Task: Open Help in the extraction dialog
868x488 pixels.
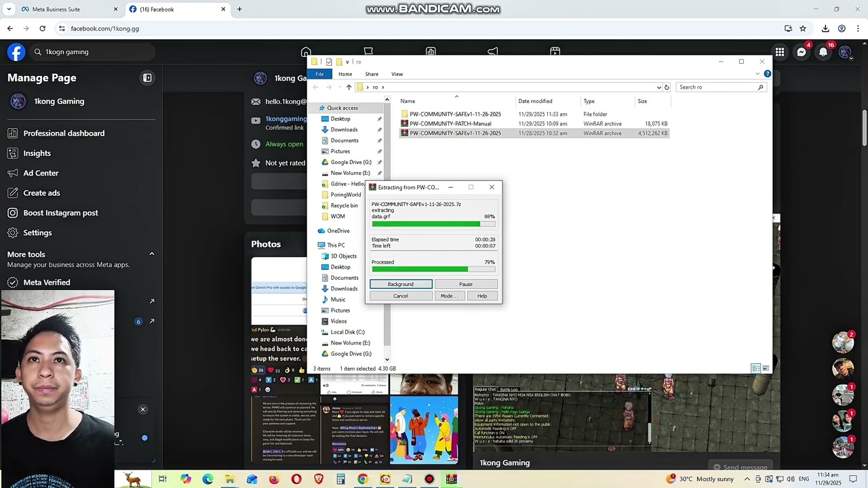Action: tap(482, 296)
